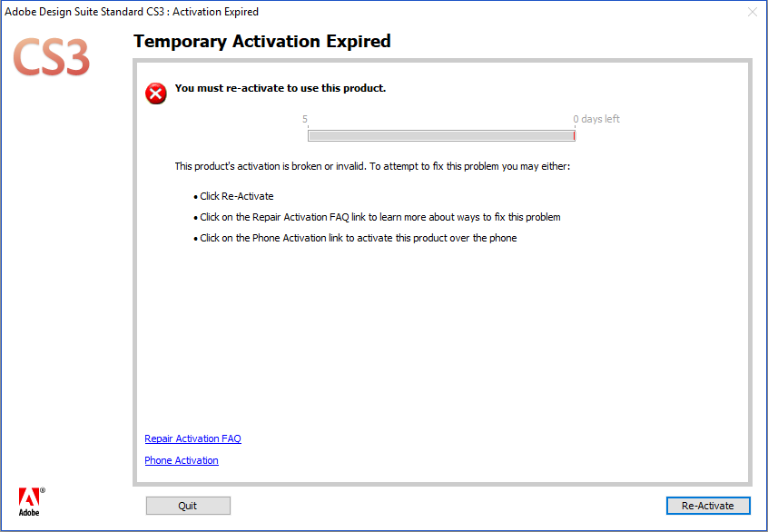Viewport: 768px width, 532px height.
Task: Click the days-left progress bar
Action: pos(440,135)
